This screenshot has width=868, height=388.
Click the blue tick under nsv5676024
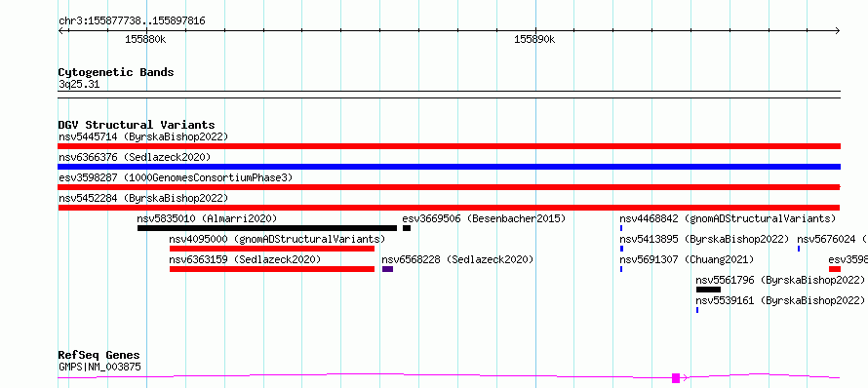pos(798,249)
